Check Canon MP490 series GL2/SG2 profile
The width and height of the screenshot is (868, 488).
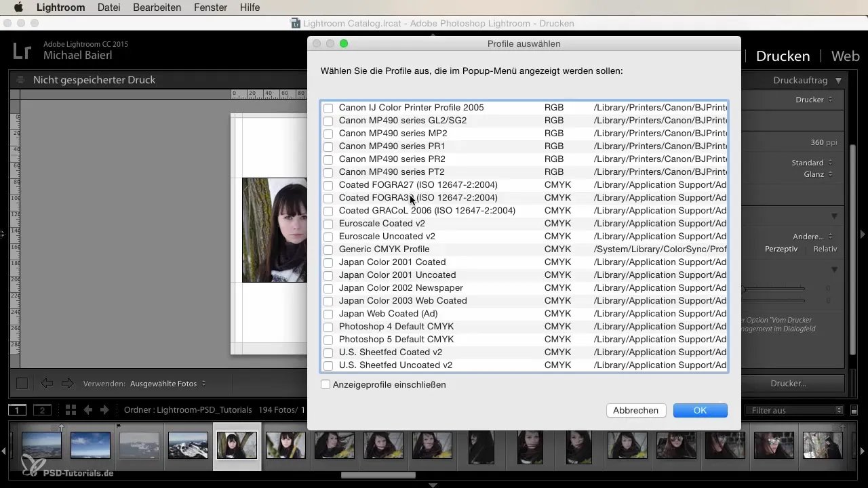(x=328, y=121)
